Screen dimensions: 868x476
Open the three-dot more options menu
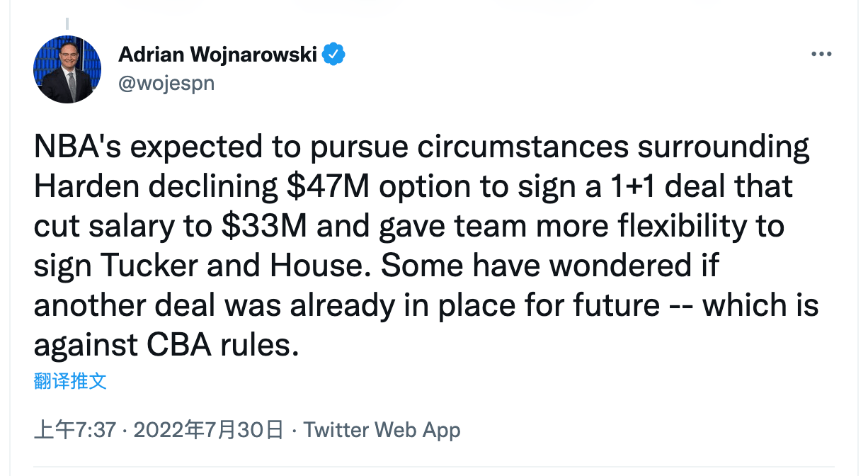pyautogui.click(x=821, y=55)
